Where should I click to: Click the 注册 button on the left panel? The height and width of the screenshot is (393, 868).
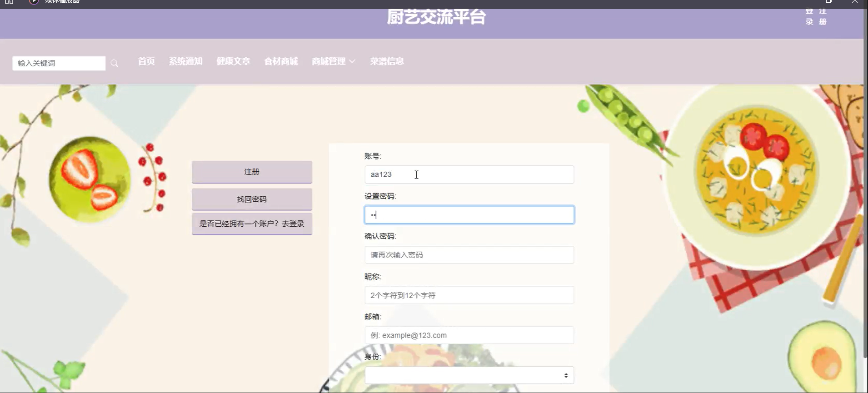[x=252, y=172]
